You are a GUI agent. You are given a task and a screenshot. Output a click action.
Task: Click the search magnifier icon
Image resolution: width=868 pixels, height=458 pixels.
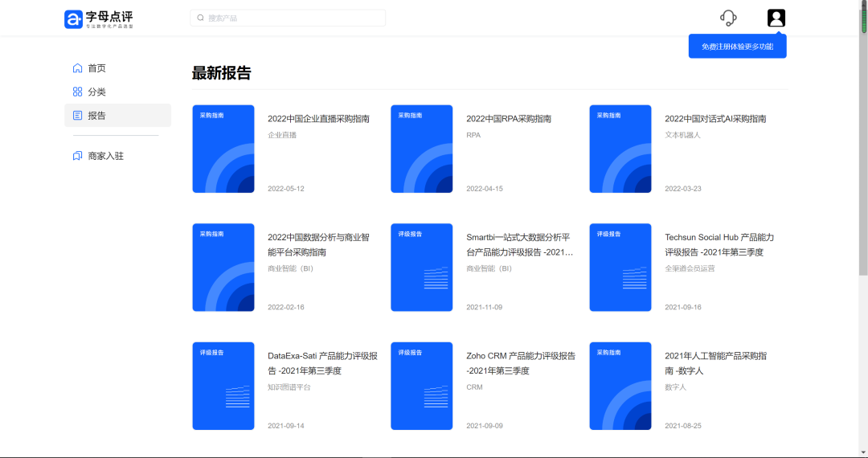click(200, 18)
